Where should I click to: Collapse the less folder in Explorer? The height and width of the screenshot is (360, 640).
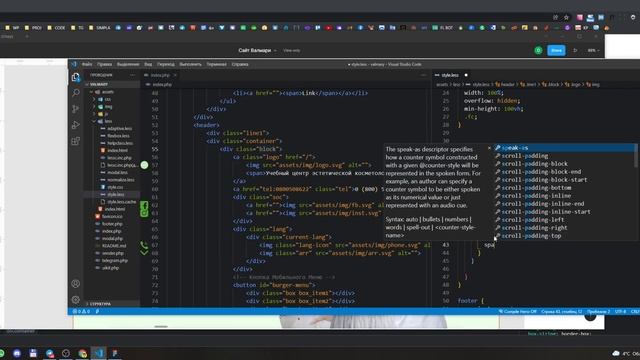(95, 121)
